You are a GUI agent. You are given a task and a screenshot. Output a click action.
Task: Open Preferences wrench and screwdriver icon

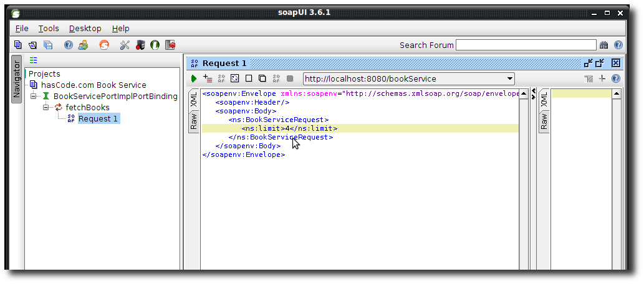(x=125, y=45)
